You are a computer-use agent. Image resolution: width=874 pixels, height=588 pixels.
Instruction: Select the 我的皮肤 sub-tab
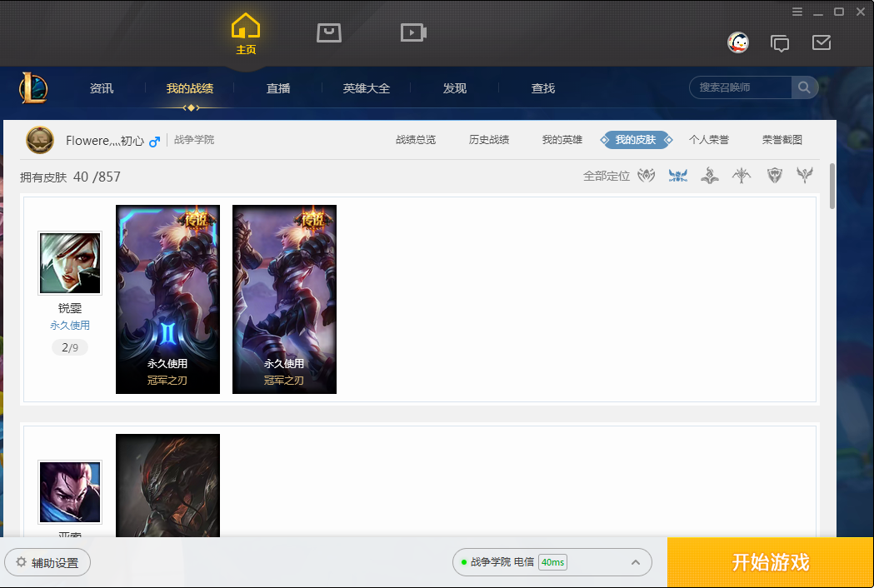(636, 140)
